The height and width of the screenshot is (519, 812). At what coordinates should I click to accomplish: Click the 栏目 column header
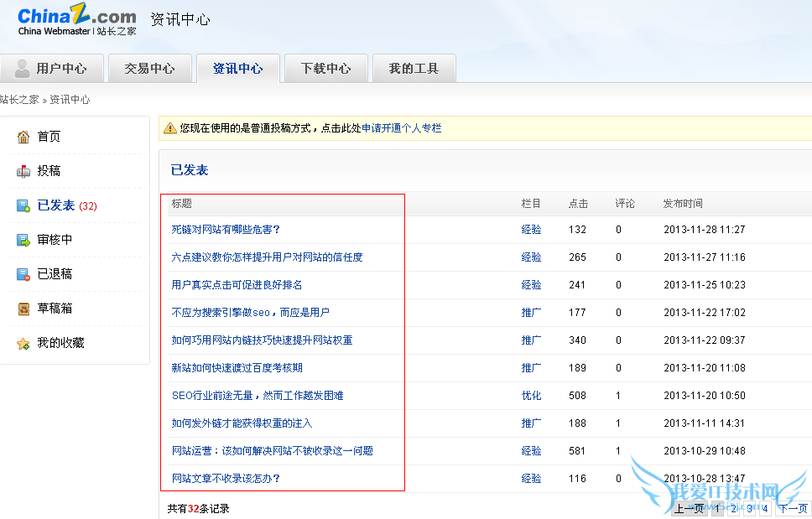click(531, 204)
